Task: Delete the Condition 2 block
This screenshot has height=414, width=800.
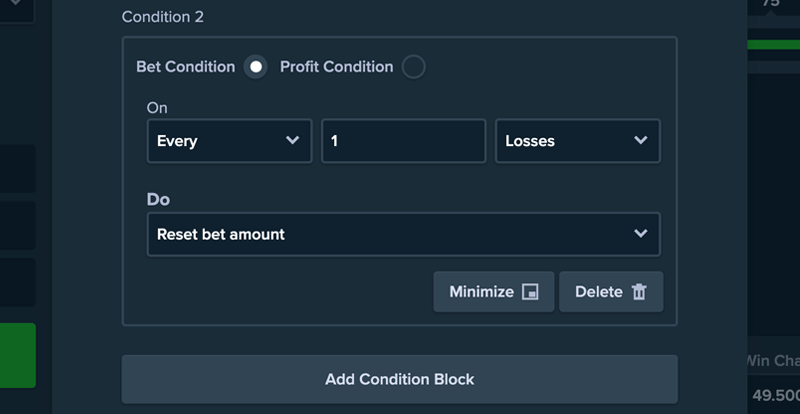Action: point(610,292)
